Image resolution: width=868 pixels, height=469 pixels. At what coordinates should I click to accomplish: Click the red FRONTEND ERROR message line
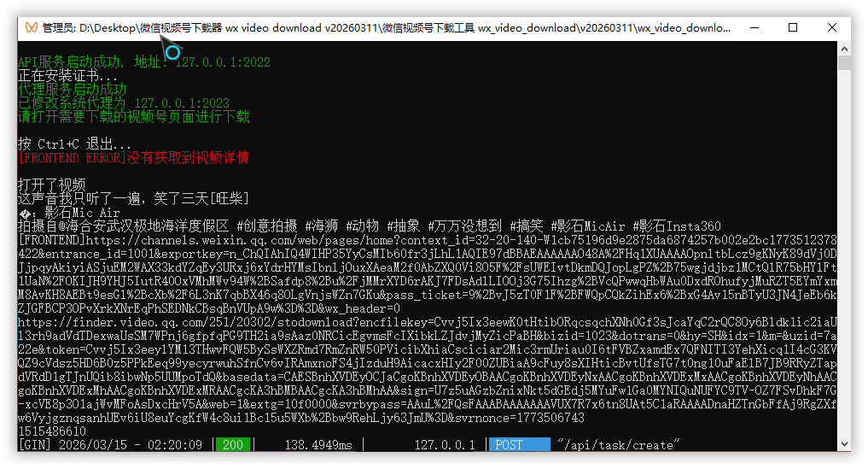(133, 158)
